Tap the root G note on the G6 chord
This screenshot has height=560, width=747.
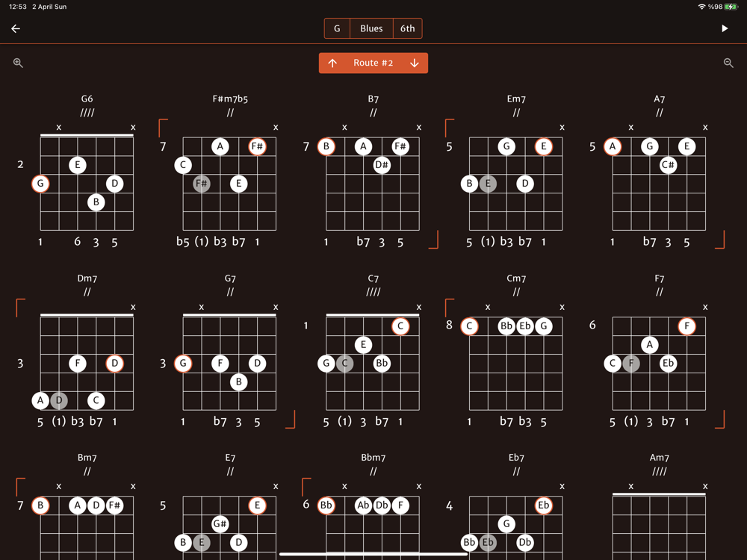click(x=40, y=184)
